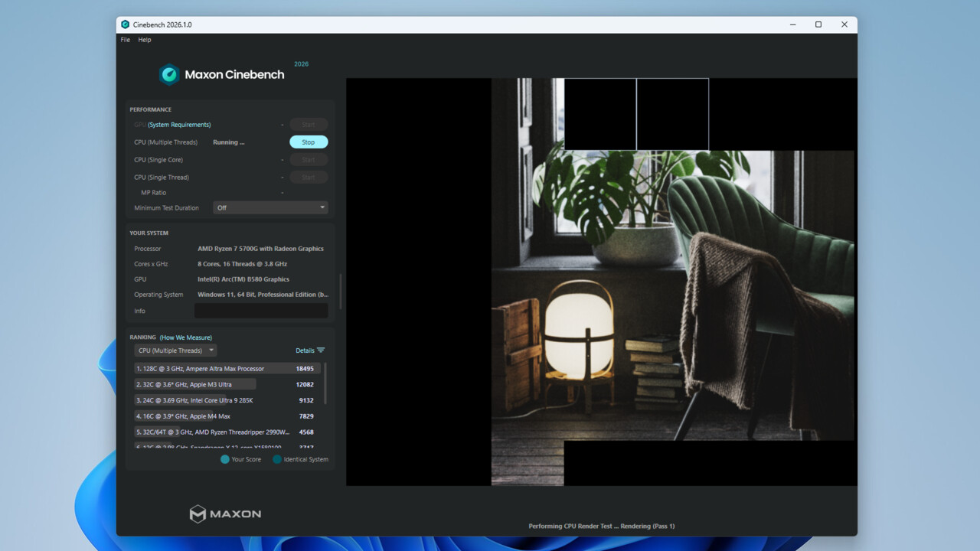Click the 'Running ...' status text
This screenshot has width=980, height=551.
click(x=229, y=142)
